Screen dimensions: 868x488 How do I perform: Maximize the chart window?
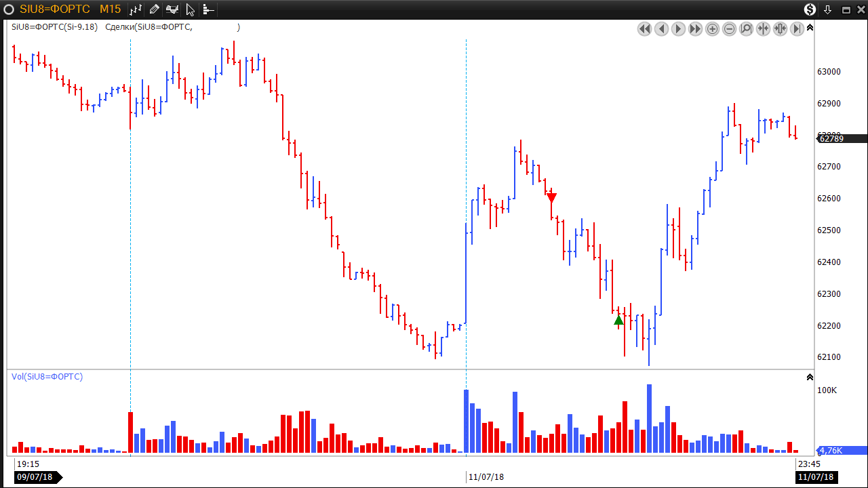tap(846, 9)
